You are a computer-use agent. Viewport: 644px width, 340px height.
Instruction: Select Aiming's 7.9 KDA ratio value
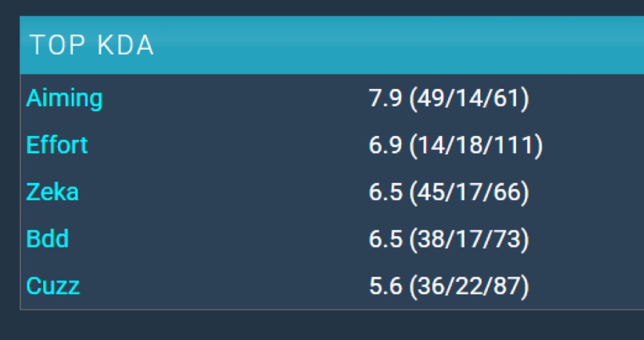click(x=385, y=99)
